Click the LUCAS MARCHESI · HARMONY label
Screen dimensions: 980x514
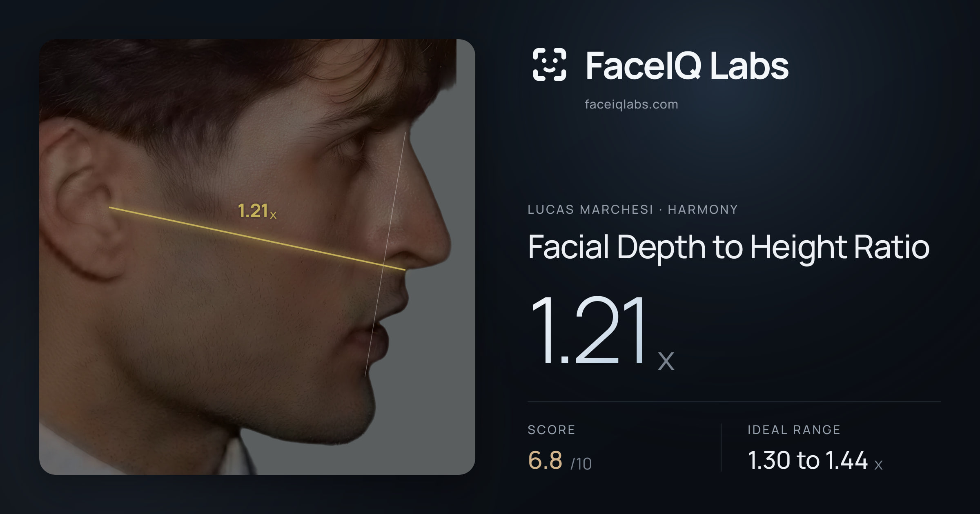(633, 209)
